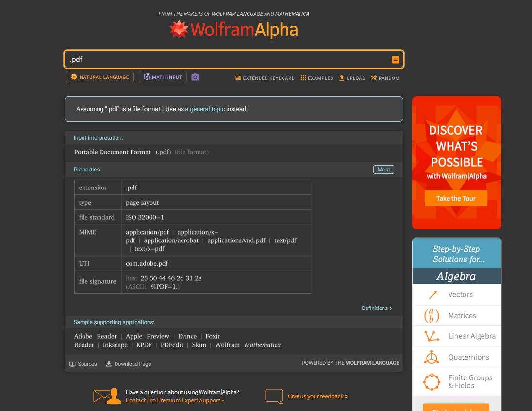Click the 'Portable Document Format' interpretation text
The image size is (532, 411).
pyautogui.click(x=112, y=152)
